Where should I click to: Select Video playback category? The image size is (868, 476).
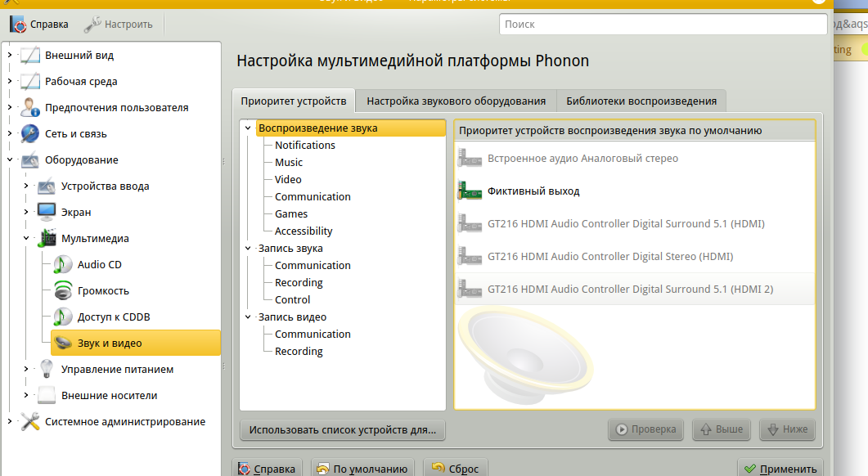289,179
